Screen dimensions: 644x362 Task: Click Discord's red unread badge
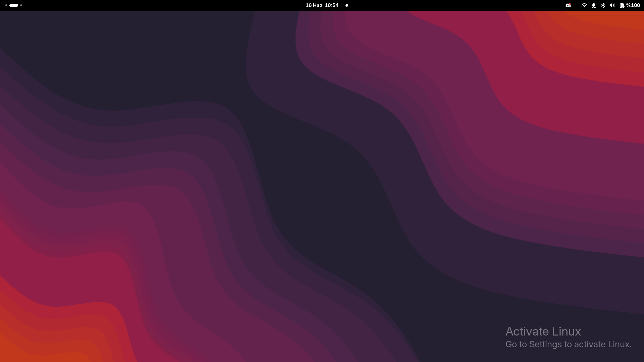(x=570, y=4)
